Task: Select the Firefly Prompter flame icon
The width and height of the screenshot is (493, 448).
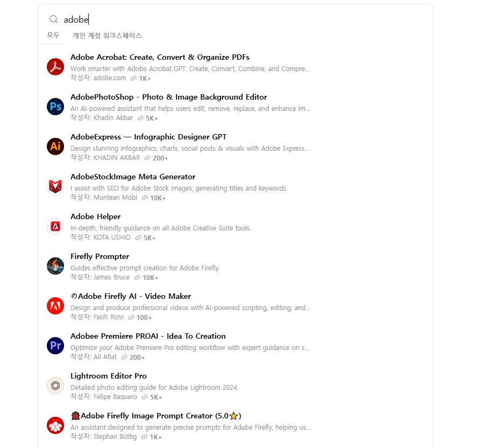Action: [x=55, y=266]
